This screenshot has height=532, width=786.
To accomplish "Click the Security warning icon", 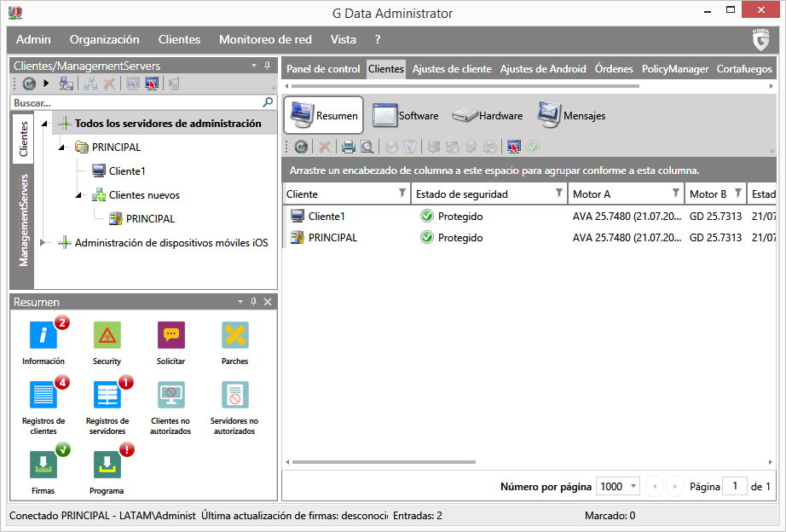I will pyautogui.click(x=107, y=336).
